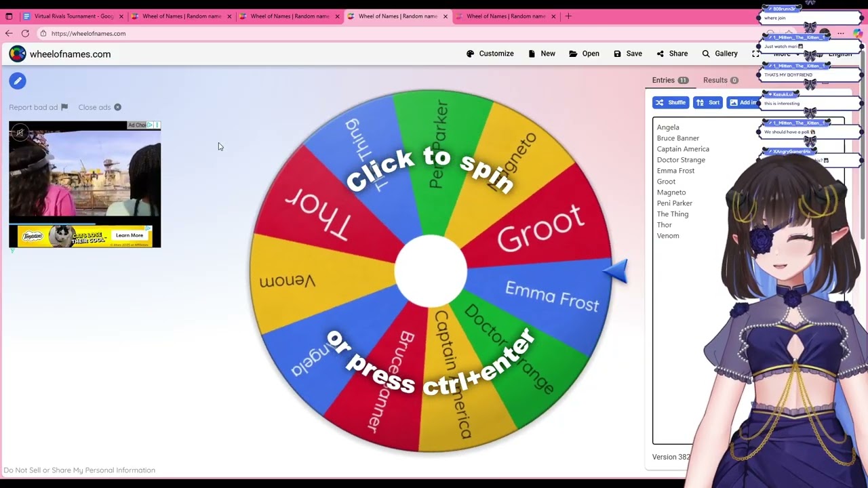Viewport: 868px width, 488px height.
Task: Open a new browser tab
Action: click(568, 16)
